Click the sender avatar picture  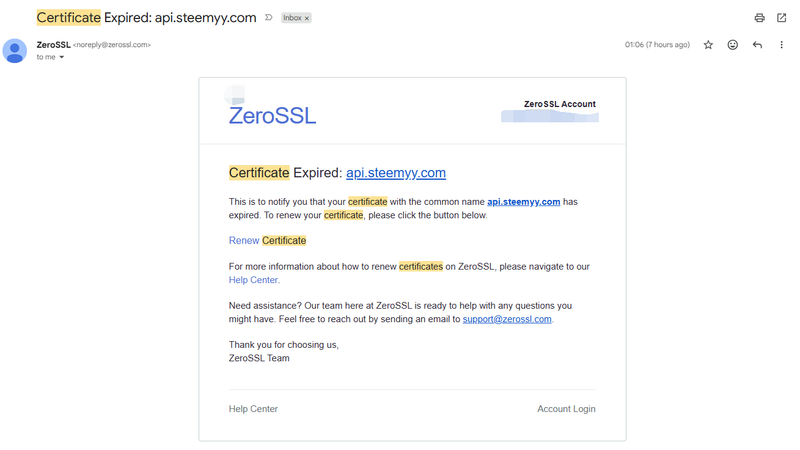tap(15, 51)
